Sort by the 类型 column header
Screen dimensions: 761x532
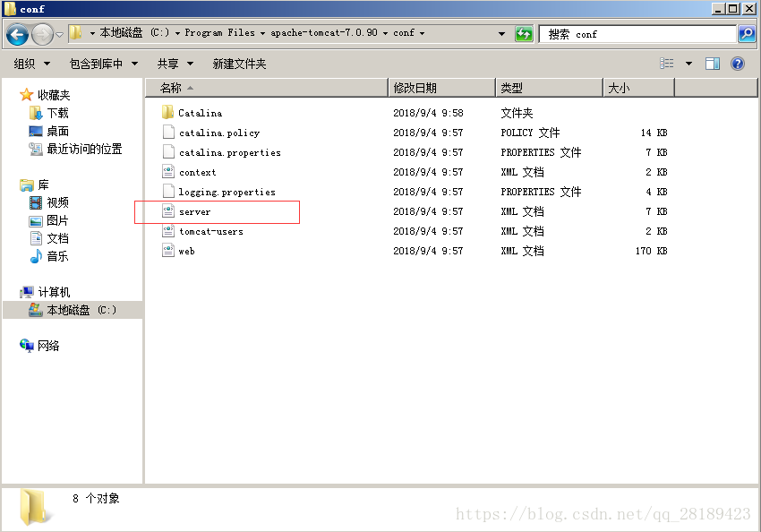[550, 88]
